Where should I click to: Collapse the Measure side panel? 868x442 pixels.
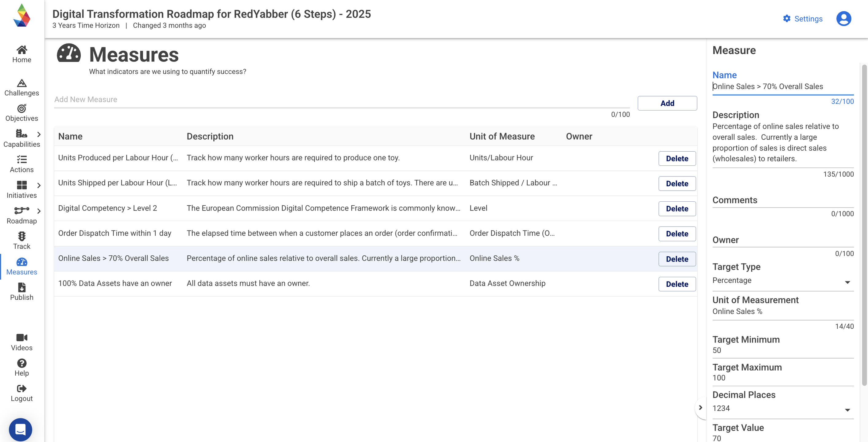(700, 408)
